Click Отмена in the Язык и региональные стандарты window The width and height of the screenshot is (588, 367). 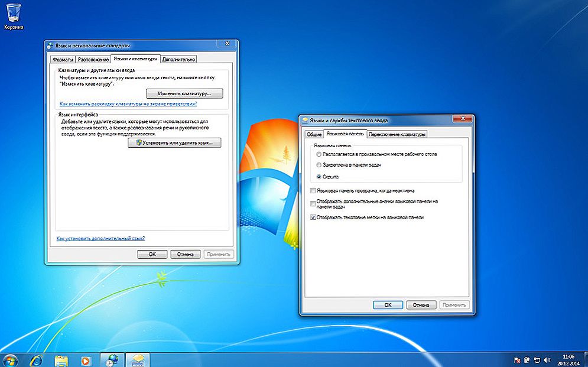(186, 254)
